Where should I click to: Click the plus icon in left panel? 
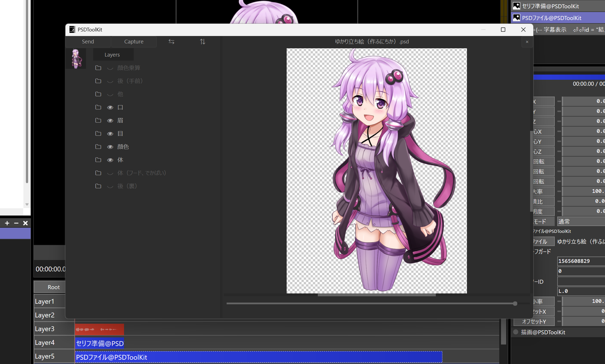(x=7, y=223)
